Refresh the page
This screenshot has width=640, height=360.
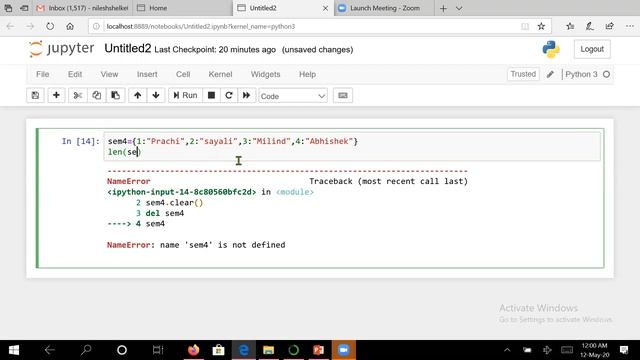[50, 27]
